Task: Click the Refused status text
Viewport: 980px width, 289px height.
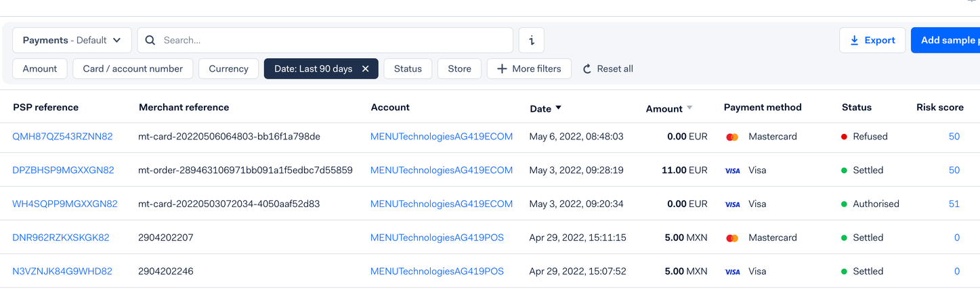Action: 870,136
